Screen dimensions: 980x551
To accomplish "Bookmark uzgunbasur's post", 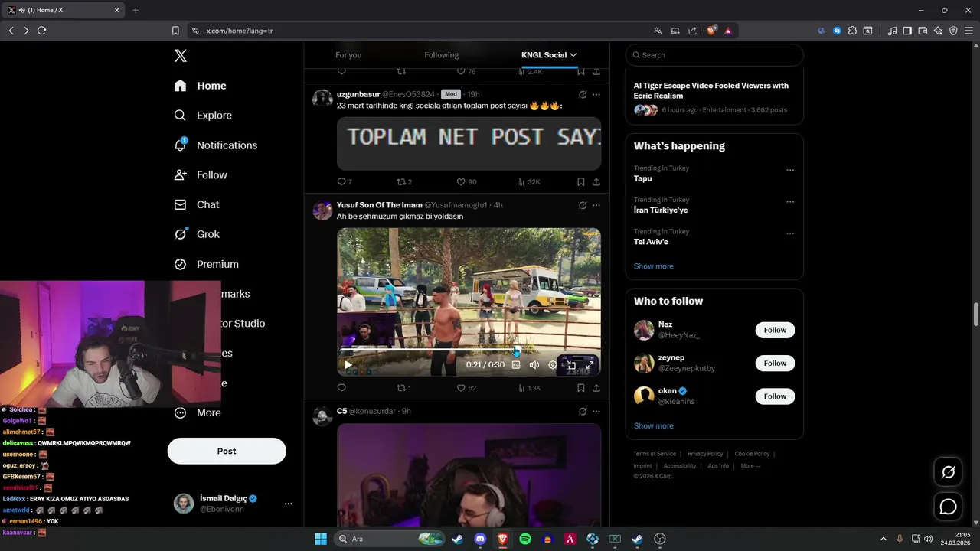I will 581,182.
